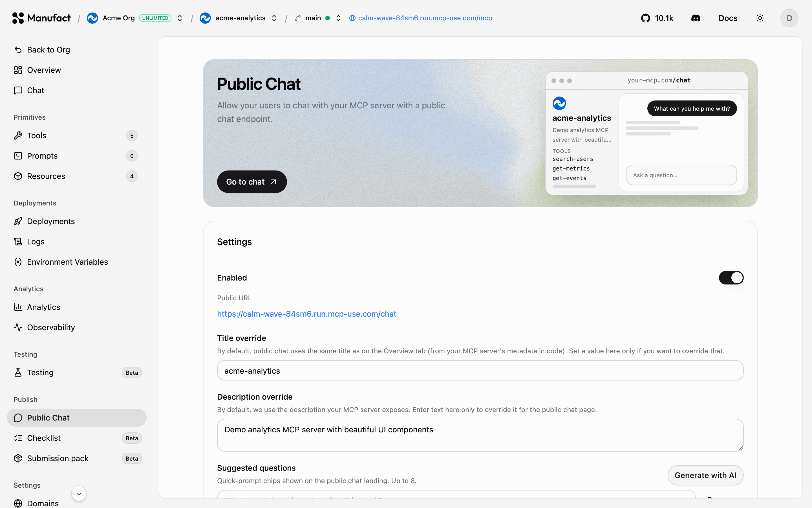Open Domains in the sidebar

pos(76,503)
